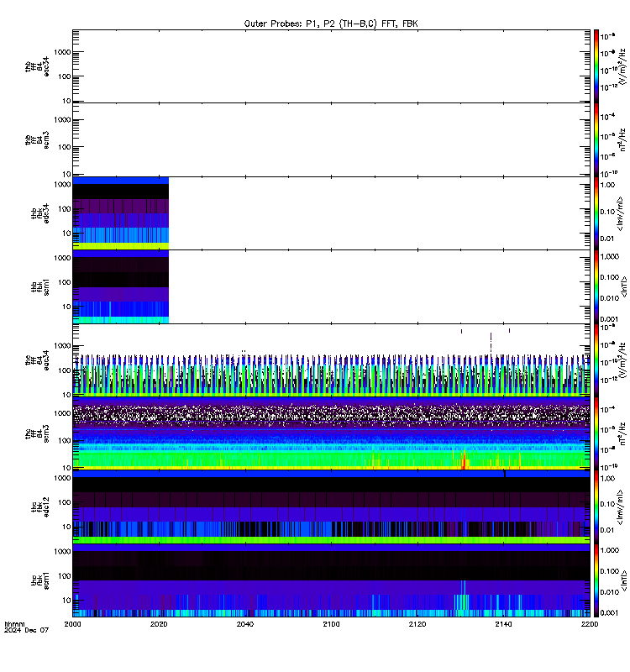Click the color bar beside thb fff edc34 panel

596,66
